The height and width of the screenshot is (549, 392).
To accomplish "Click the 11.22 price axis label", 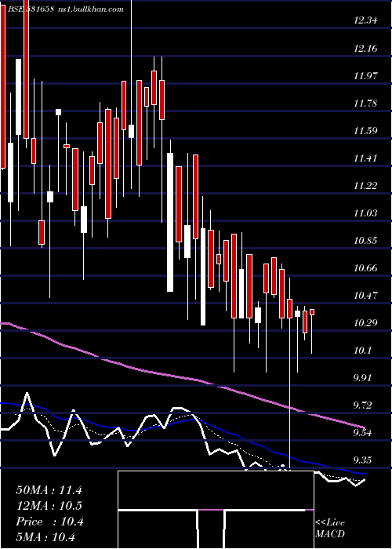I will pyautogui.click(x=365, y=185).
